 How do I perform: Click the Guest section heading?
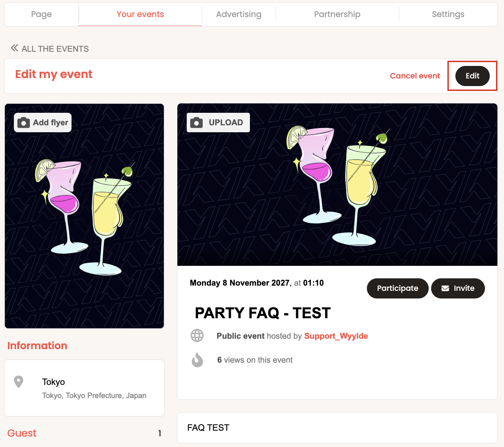(x=22, y=433)
